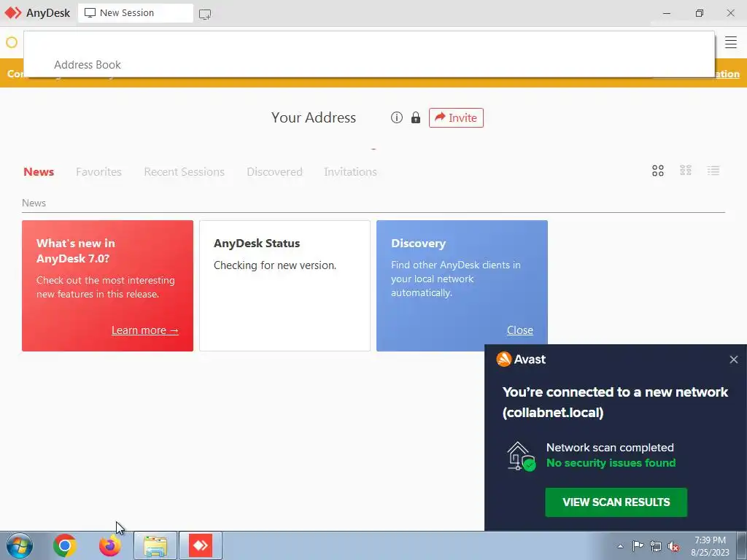Viewport: 747px width, 560px height.
Task: Click 'No security issues found' text
Action: pos(611,463)
